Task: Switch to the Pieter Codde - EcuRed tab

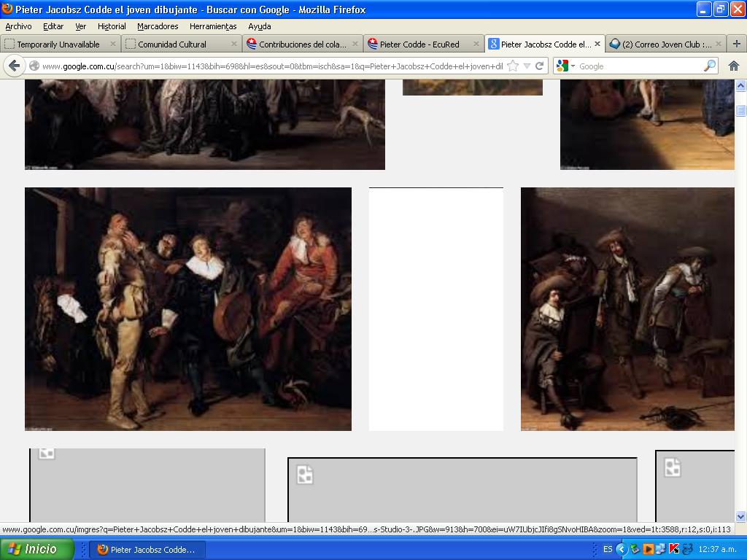Action: 418,44
